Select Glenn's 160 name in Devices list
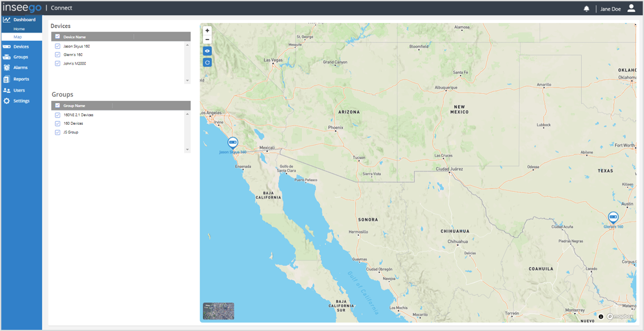The width and height of the screenshot is (644, 331). tap(73, 54)
